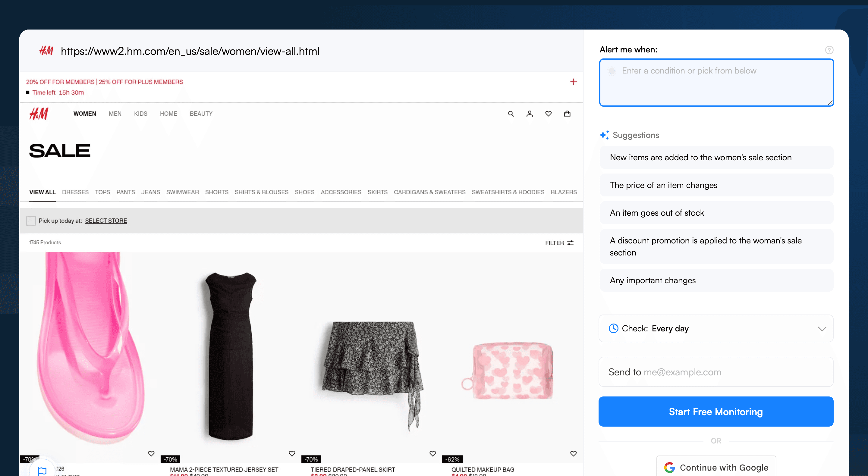
Task: Favorite the Mama 2-piece jersey set
Action: [292, 453]
